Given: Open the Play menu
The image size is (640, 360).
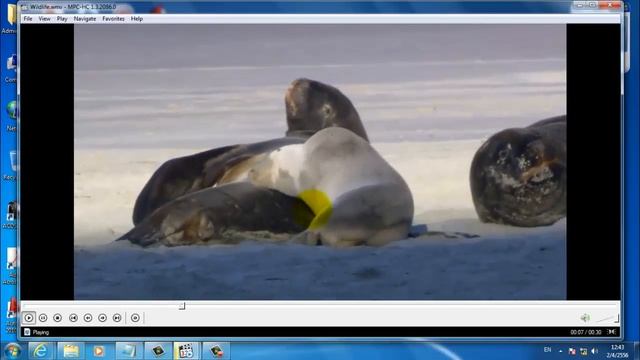Looking at the screenshot, I should tap(62, 19).
